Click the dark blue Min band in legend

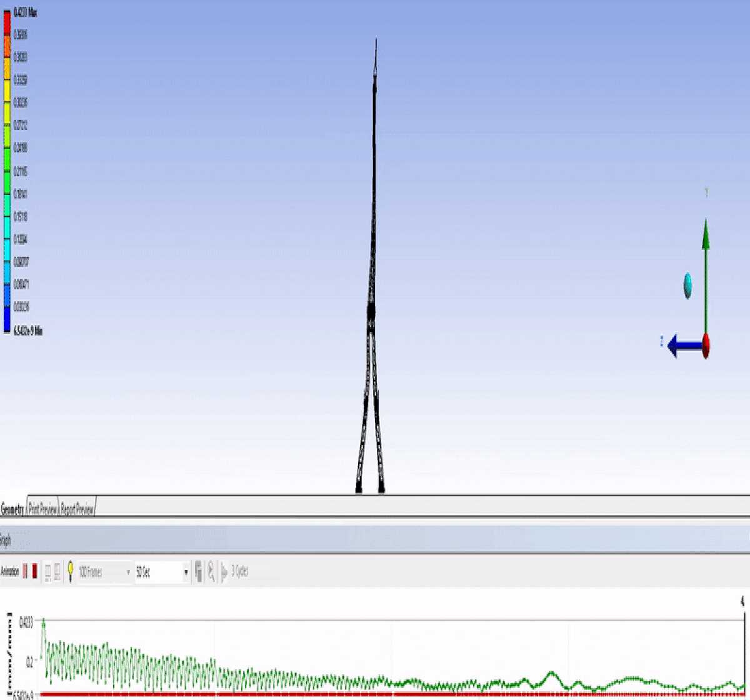coord(7,320)
